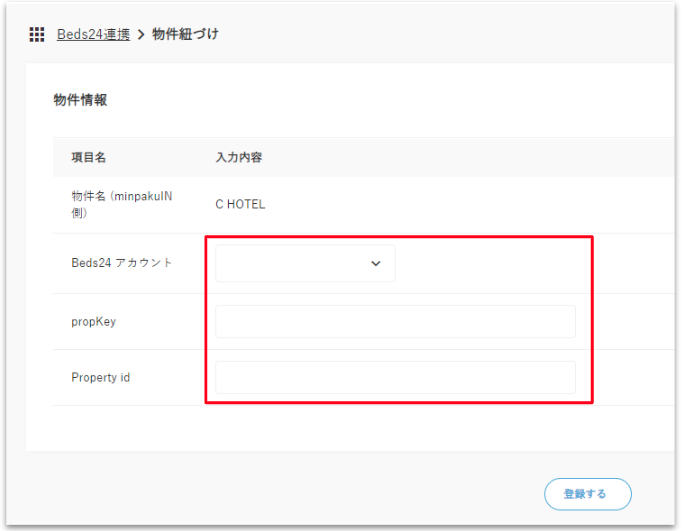Viewport: 686px width, 531px height.
Task: Click the left edge of the propKey input
Action: [222, 322]
